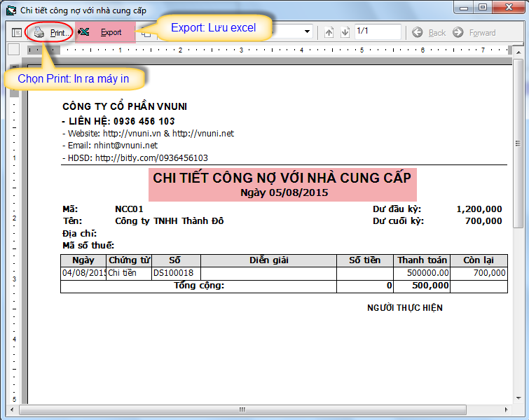Go to previous page arrow
Image resolution: width=529 pixels, height=420 pixels.
(329, 33)
